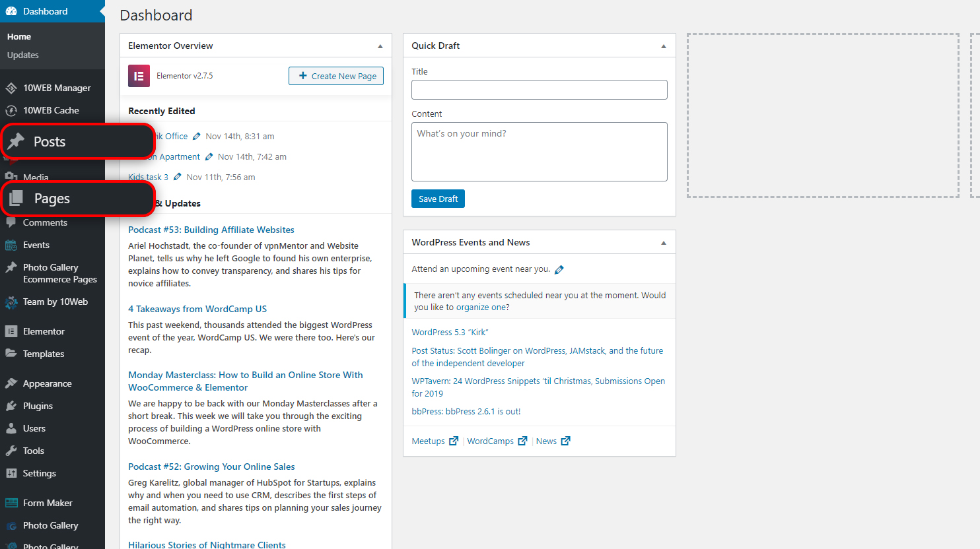Screen dimensions: 980x549
Task: Click external link icon next to News
Action: click(565, 441)
